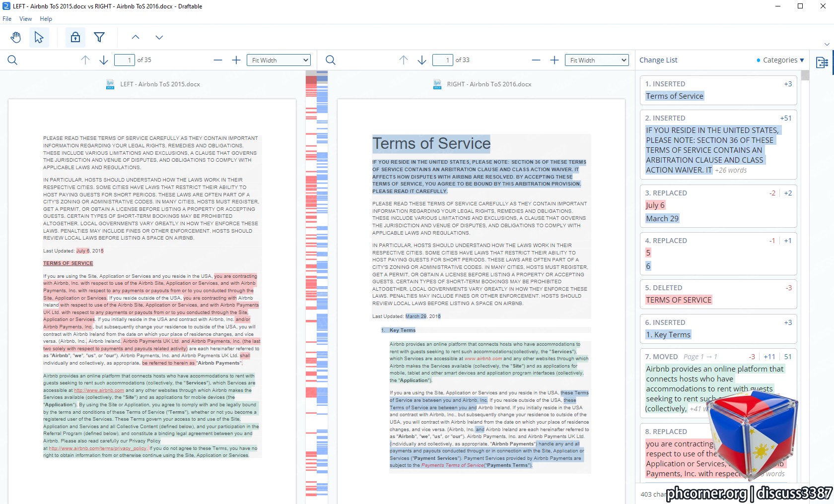
Task: Toggle the scroll sync lock
Action: click(75, 37)
